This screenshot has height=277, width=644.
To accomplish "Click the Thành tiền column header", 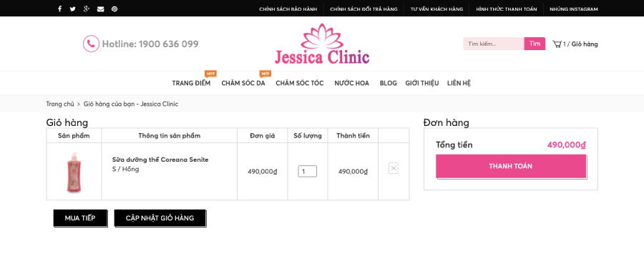I will pos(353,135).
